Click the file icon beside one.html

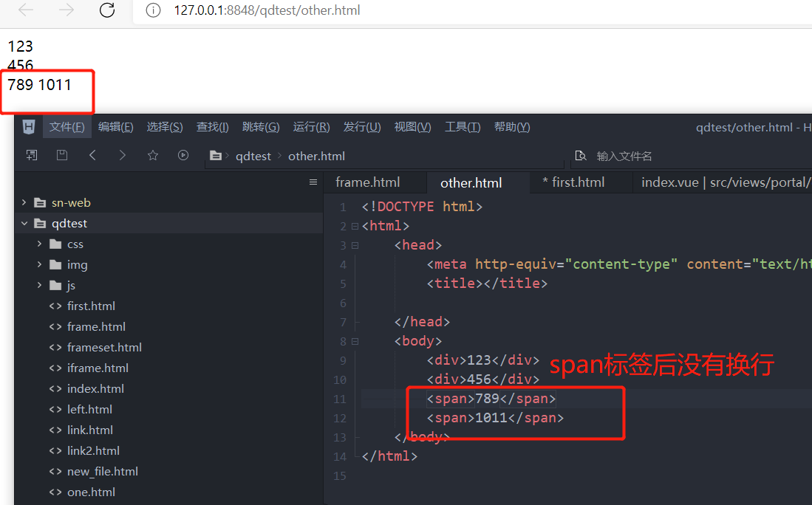tap(55, 492)
